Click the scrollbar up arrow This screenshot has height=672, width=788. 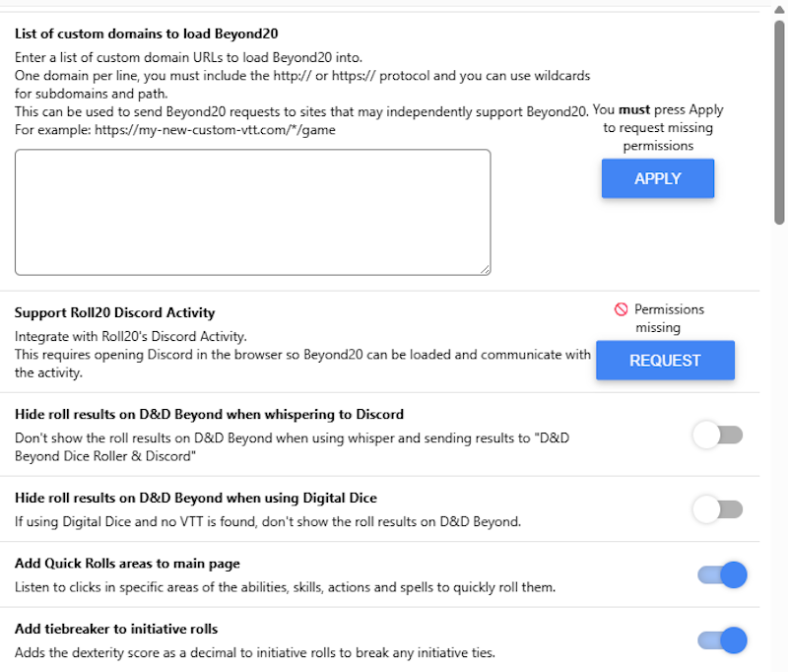pyautogui.click(x=780, y=9)
